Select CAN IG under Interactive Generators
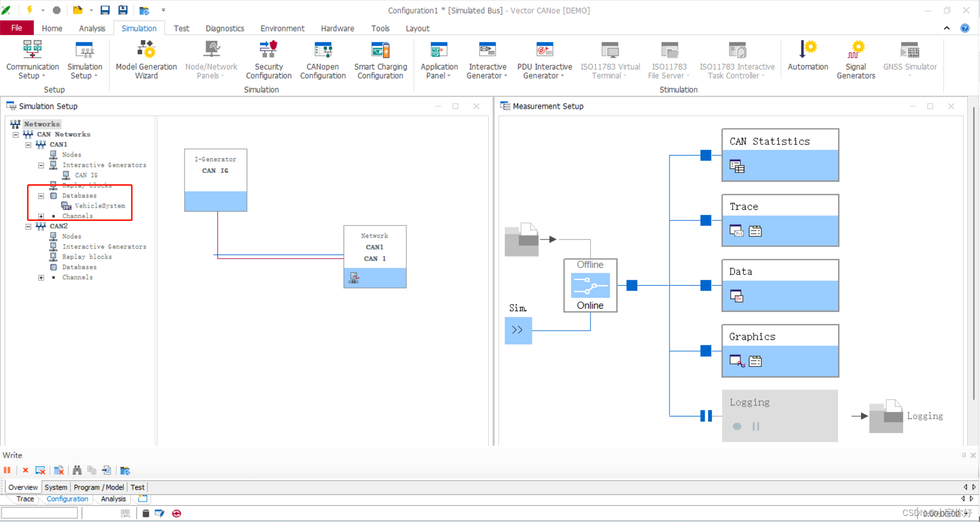 point(86,175)
